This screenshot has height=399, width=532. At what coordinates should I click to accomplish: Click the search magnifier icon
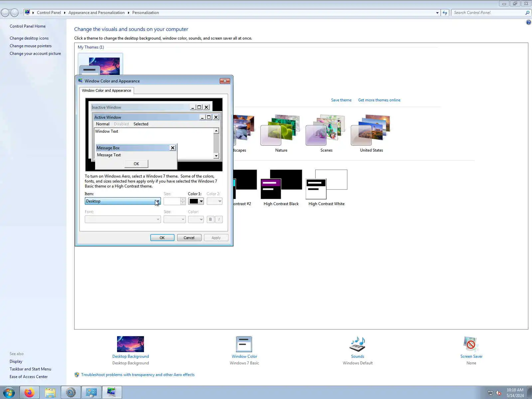(527, 13)
